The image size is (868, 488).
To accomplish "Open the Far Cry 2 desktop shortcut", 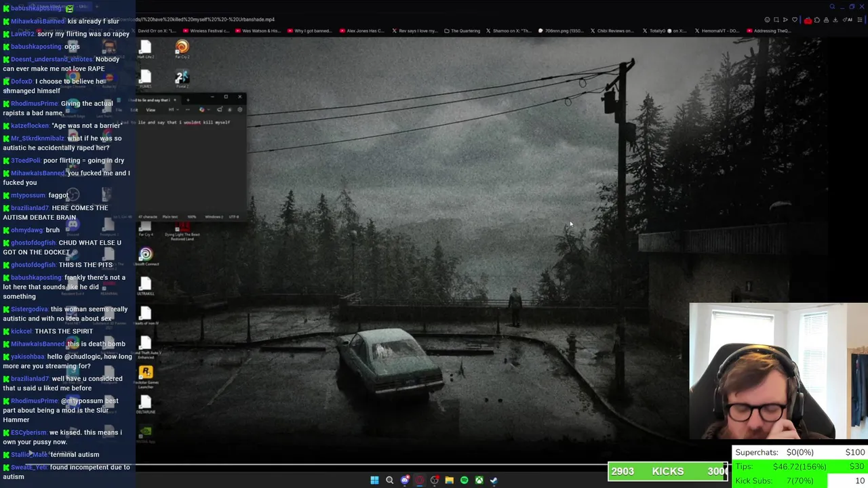I will coord(182,49).
